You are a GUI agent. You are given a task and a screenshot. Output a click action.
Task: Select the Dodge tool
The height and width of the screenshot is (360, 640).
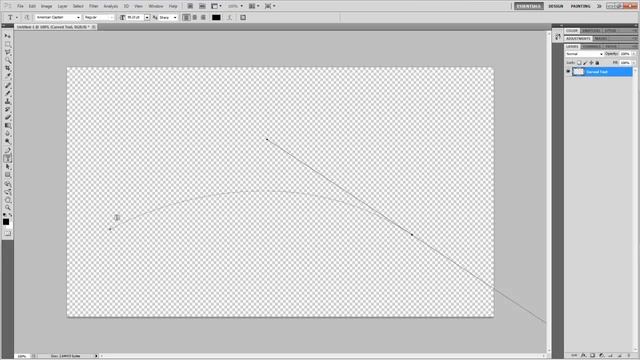(x=7, y=142)
